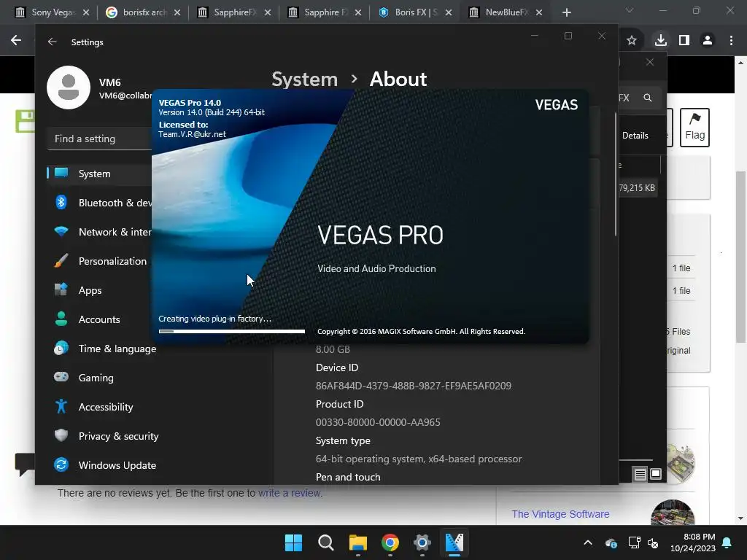Click the Chrome tab search chevron
This screenshot has width=747, height=560.
[x=630, y=10]
